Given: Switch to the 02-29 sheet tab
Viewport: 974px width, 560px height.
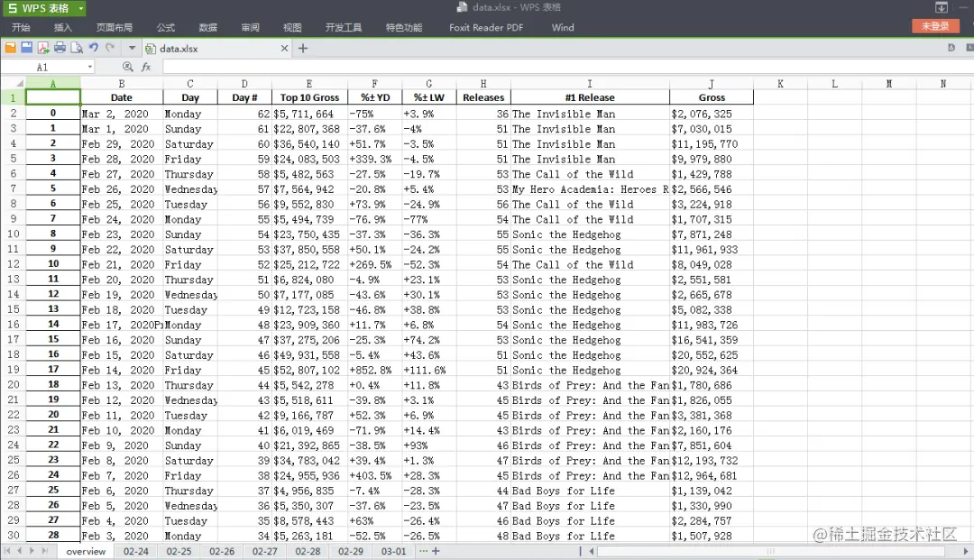Looking at the screenshot, I should click(x=350, y=551).
